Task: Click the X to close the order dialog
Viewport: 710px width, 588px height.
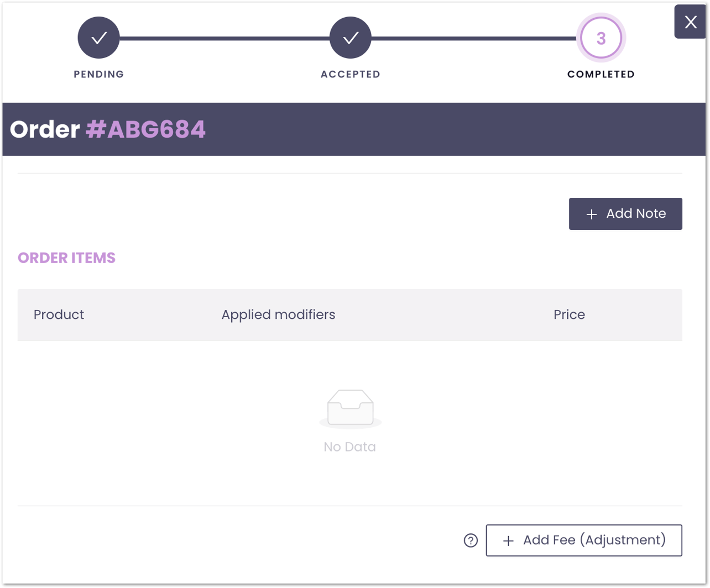Action: [691, 22]
